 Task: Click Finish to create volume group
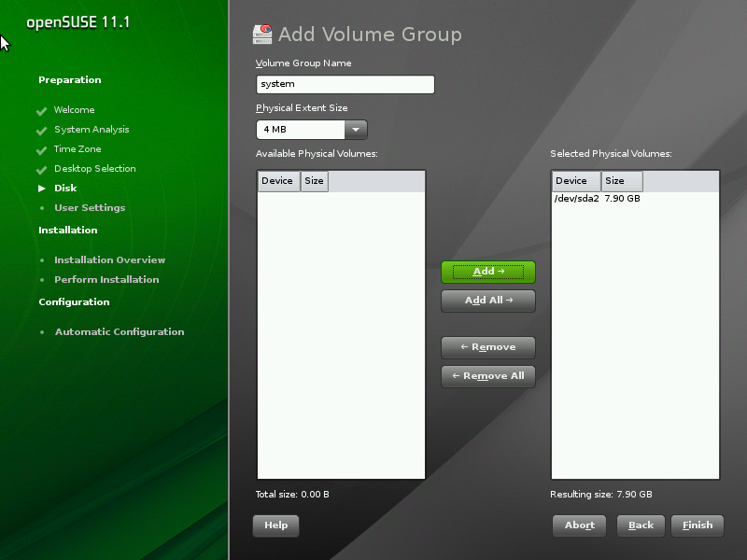(x=698, y=525)
